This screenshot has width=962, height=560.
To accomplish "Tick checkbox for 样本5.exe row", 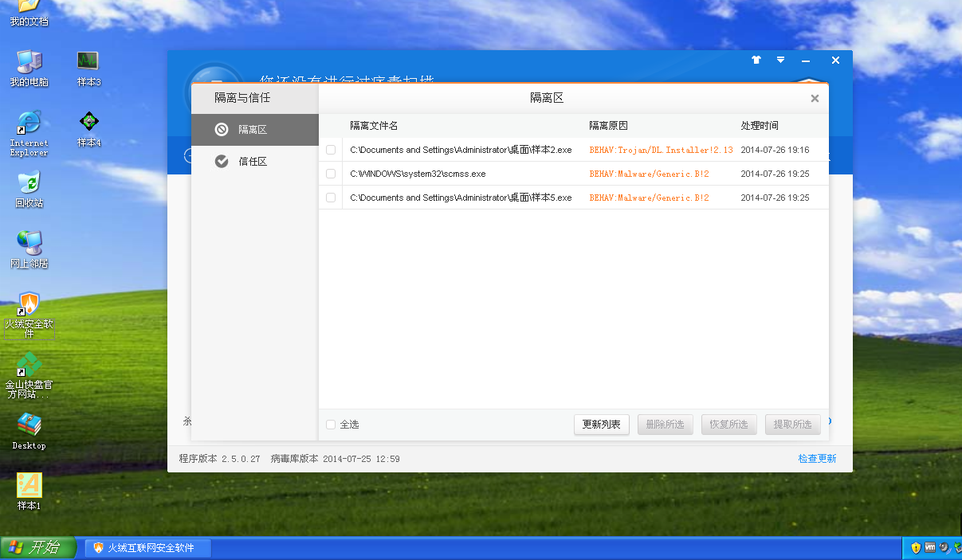I will tap(331, 198).
